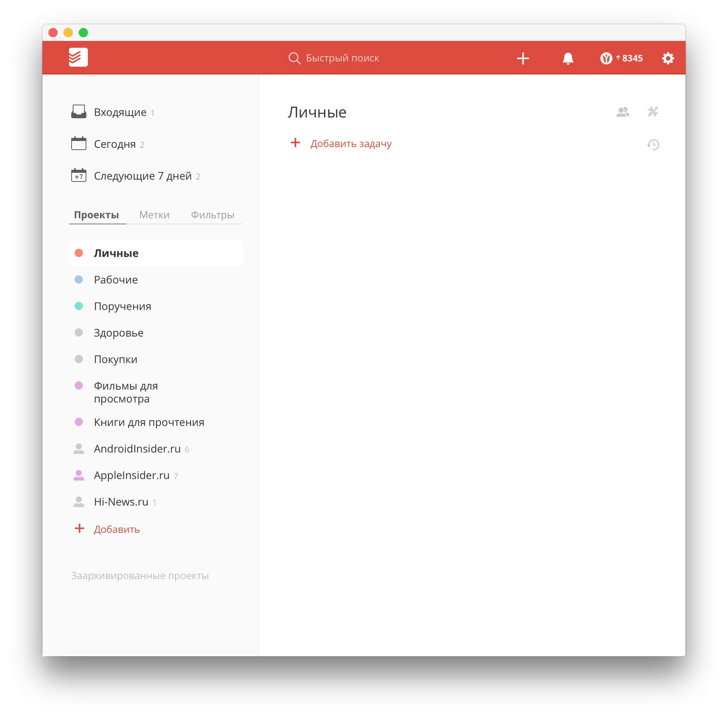Open the project actions tools icon

coord(653,111)
